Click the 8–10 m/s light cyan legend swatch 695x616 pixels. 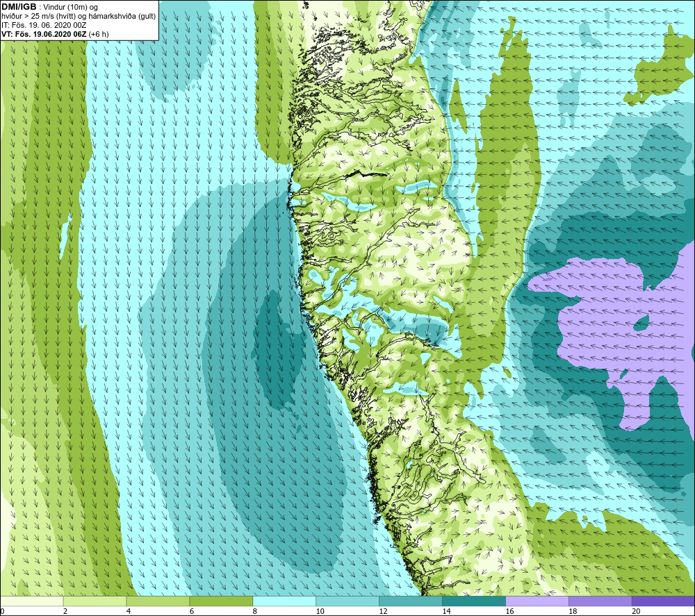[x=284, y=601]
